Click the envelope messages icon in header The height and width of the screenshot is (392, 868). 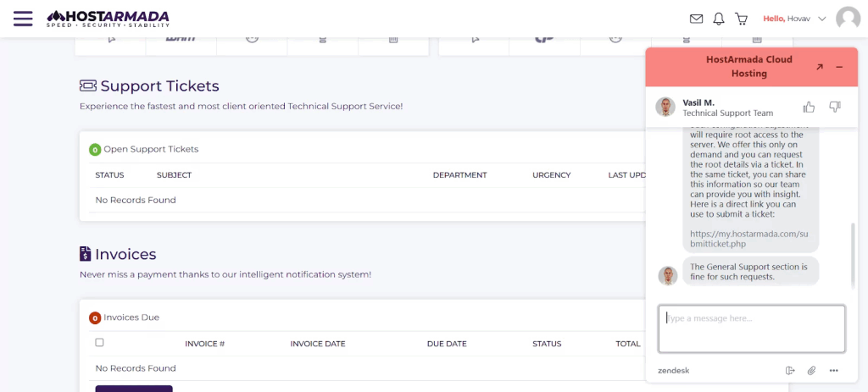tap(696, 19)
